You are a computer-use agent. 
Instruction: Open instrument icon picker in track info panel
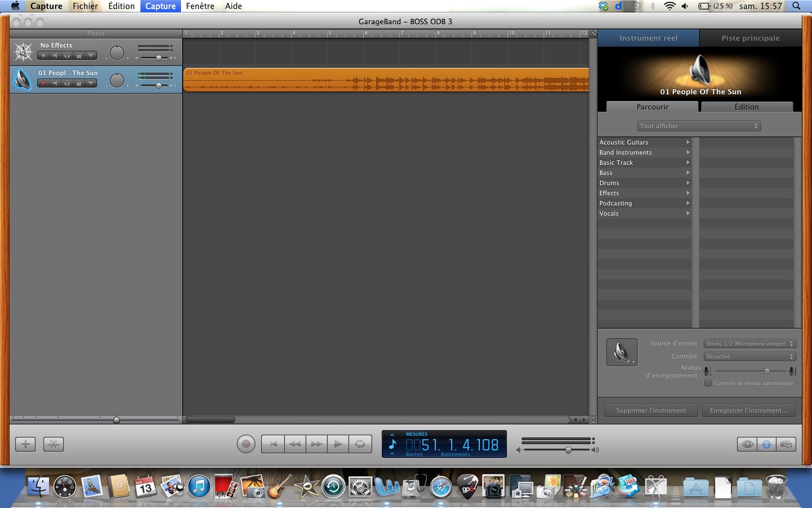tap(622, 352)
